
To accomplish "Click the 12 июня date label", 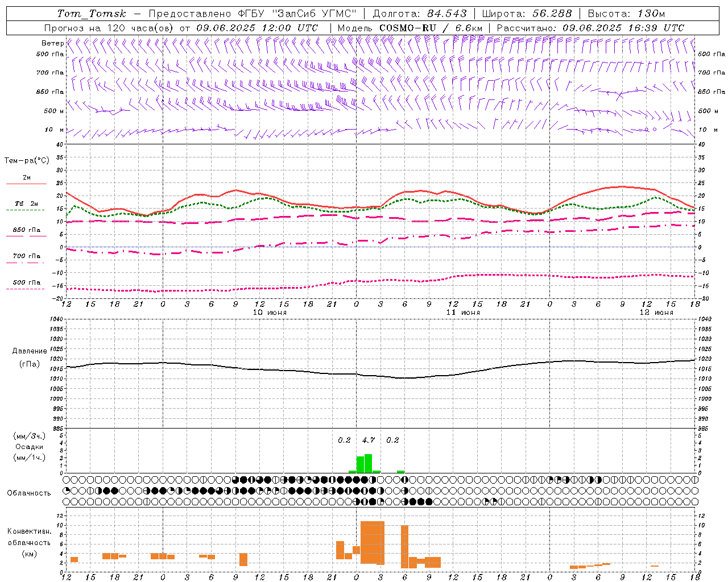I will click(656, 313).
